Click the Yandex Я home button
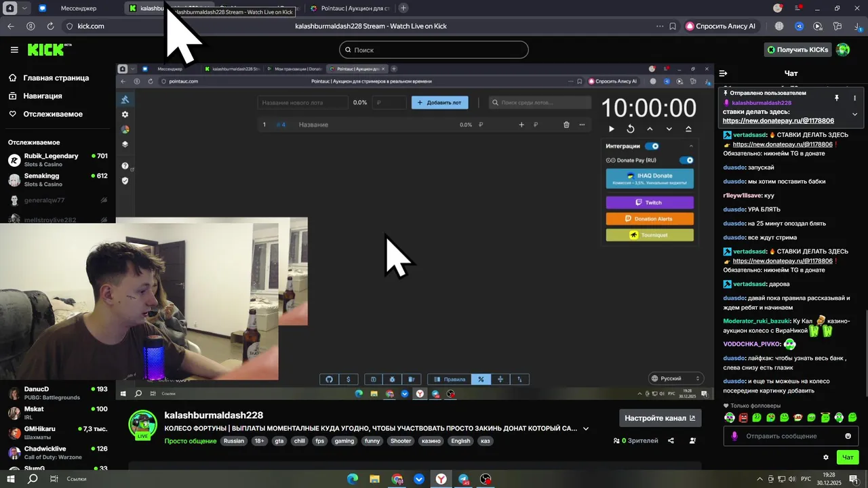This screenshot has width=868, height=488. pos(31,26)
